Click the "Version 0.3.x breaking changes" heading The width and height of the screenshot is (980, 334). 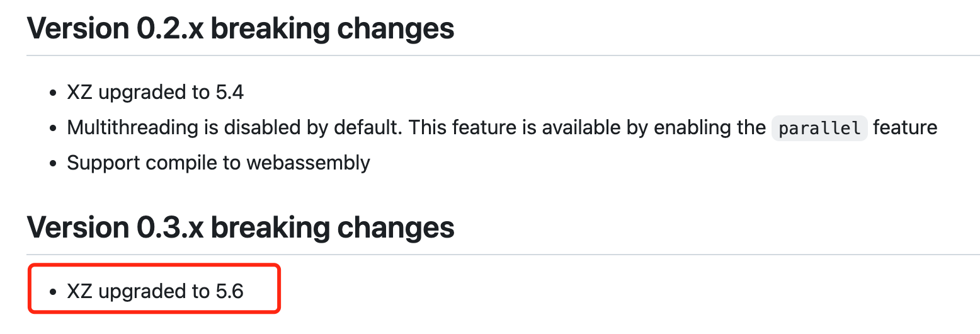pyautogui.click(x=240, y=227)
